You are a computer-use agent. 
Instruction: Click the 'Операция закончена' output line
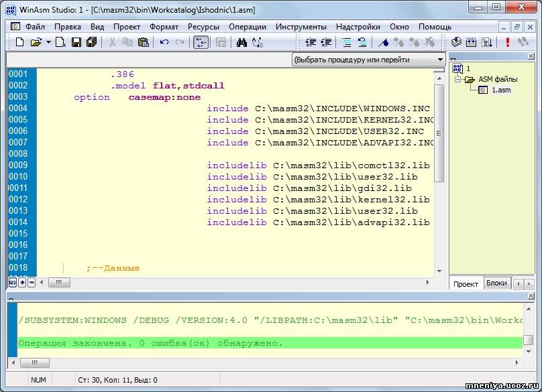pos(270,343)
